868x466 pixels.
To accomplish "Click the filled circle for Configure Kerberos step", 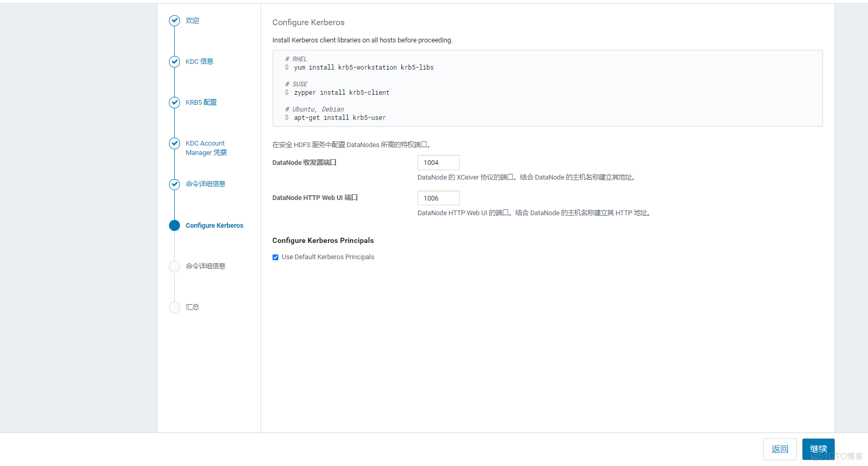I will pos(174,225).
